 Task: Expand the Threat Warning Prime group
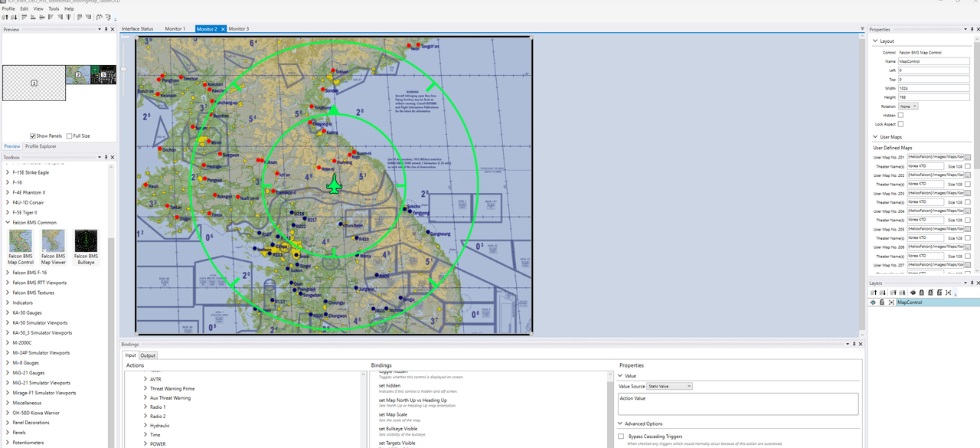(x=145, y=388)
